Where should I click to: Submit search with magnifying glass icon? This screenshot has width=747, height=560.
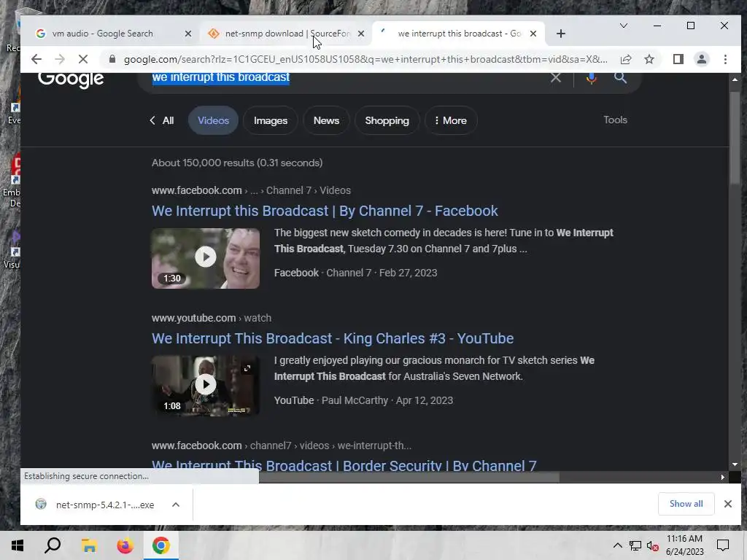pyautogui.click(x=620, y=77)
